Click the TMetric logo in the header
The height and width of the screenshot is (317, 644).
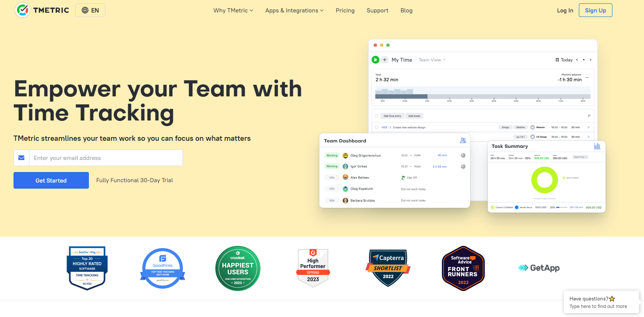pyautogui.click(x=42, y=10)
